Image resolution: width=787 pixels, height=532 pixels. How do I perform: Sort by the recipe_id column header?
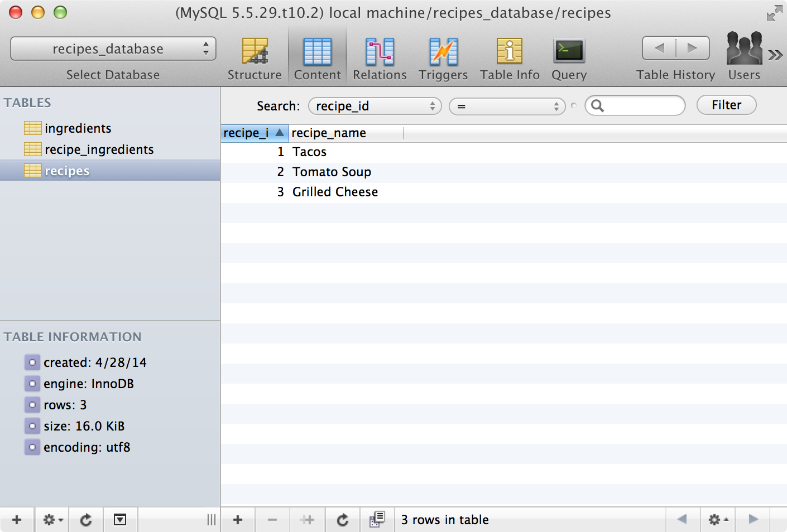click(255, 133)
